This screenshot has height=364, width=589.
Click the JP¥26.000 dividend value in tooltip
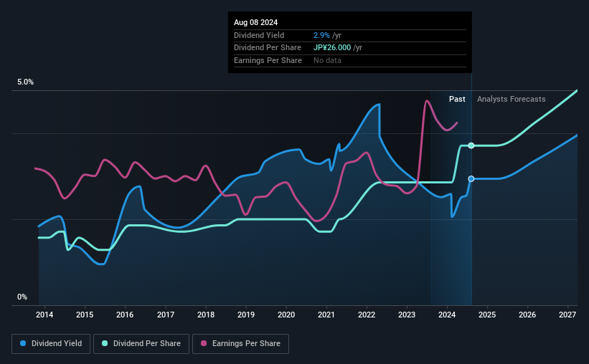pyautogui.click(x=332, y=48)
